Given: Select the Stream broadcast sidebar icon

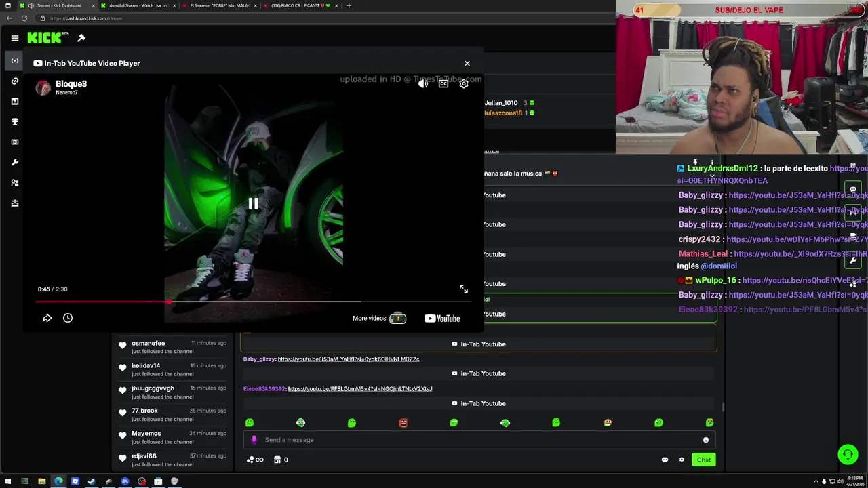Looking at the screenshot, I should 14,61.
